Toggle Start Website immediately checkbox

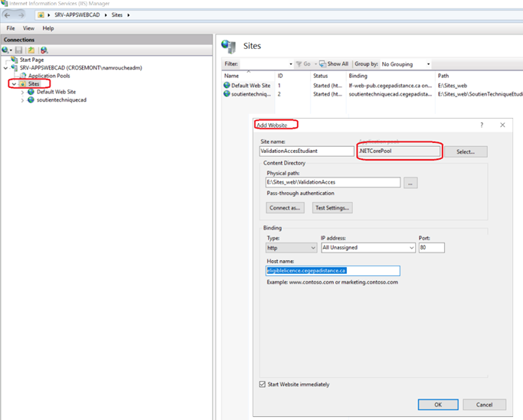pyautogui.click(x=264, y=384)
